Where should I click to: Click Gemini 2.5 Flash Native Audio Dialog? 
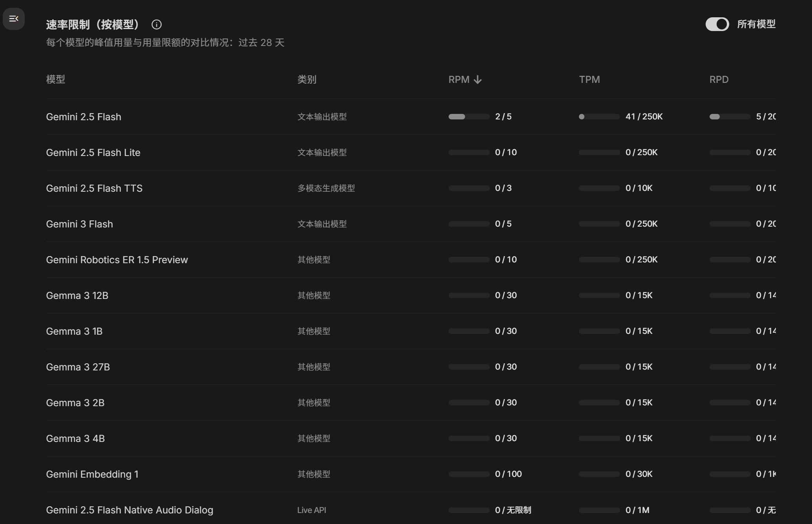click(x=130, y=510)
